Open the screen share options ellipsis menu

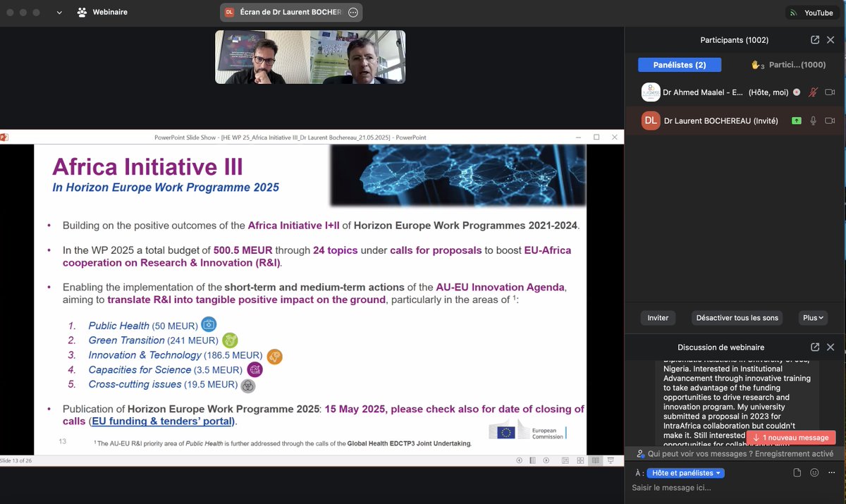(x=353, y=12)
